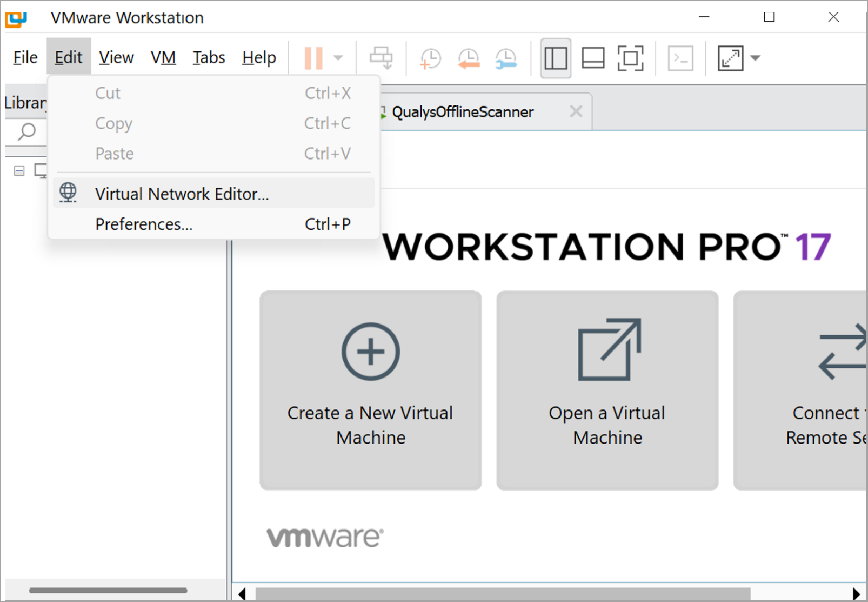Collapse the library tree node

tap(19, 171)
